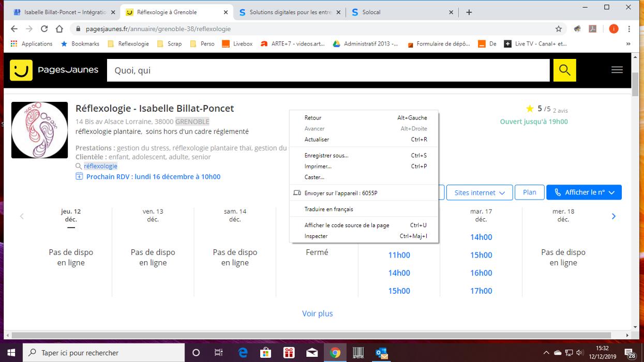The width and height of the screenshot is (644, 362).
Task: Click the PagesJaunes logo
Action: coord(54,70)
